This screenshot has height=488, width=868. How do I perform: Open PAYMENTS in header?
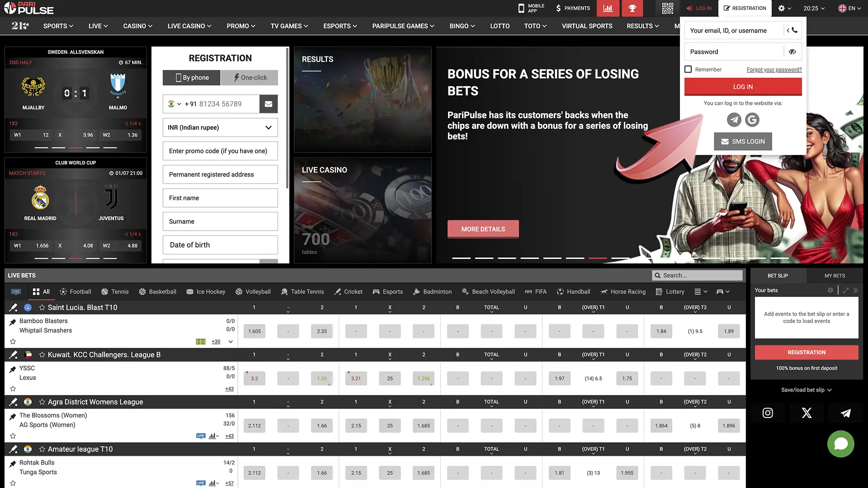click(573, 8)
